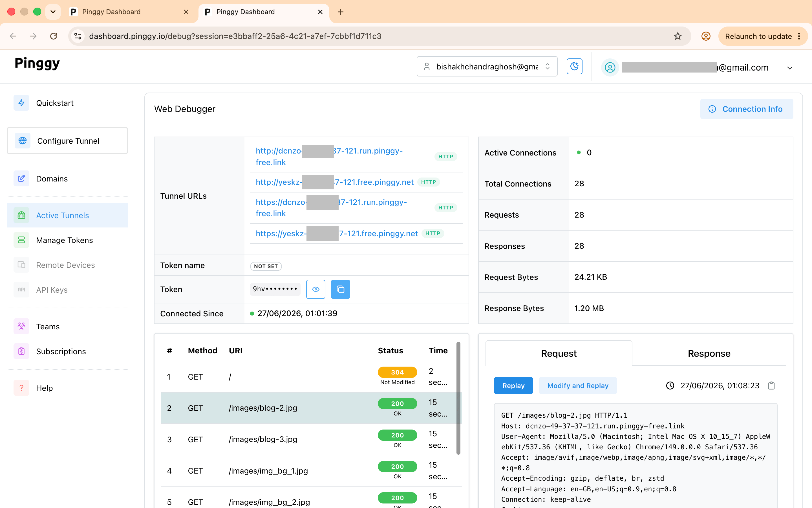Go back in browser history

point(13,36)
